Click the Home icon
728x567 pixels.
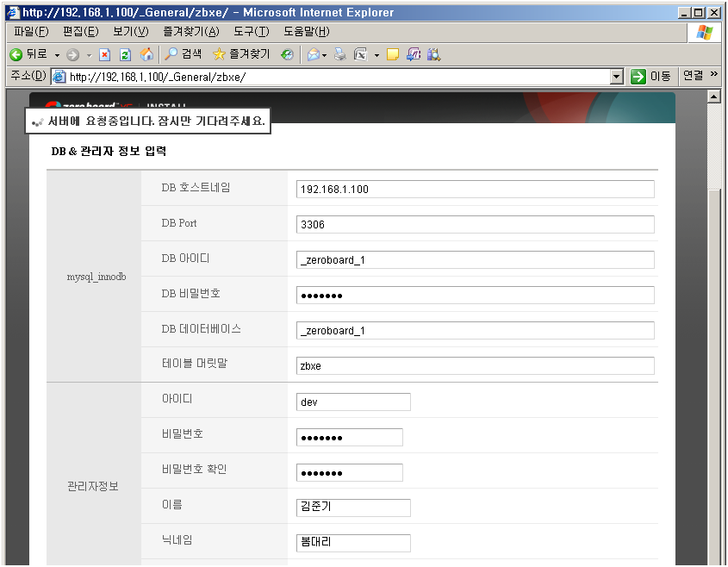[146, 54]
